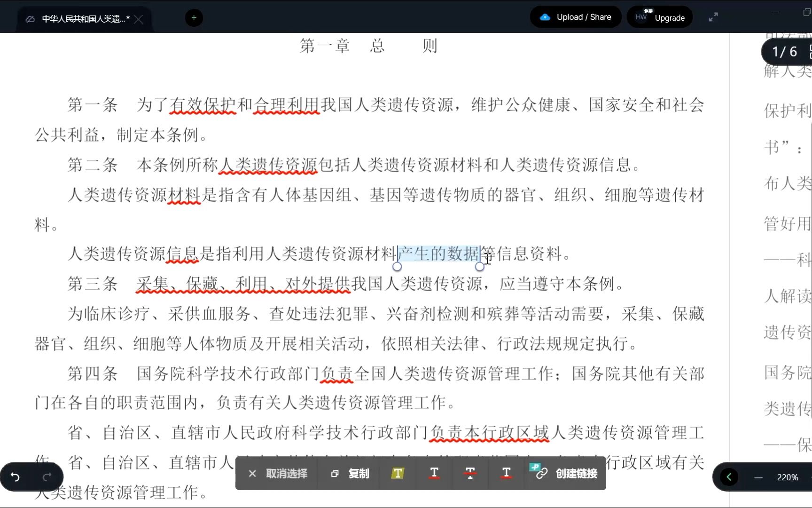Add a new tab with plus button
812x508 pixels.
click(x=194, y=18)
